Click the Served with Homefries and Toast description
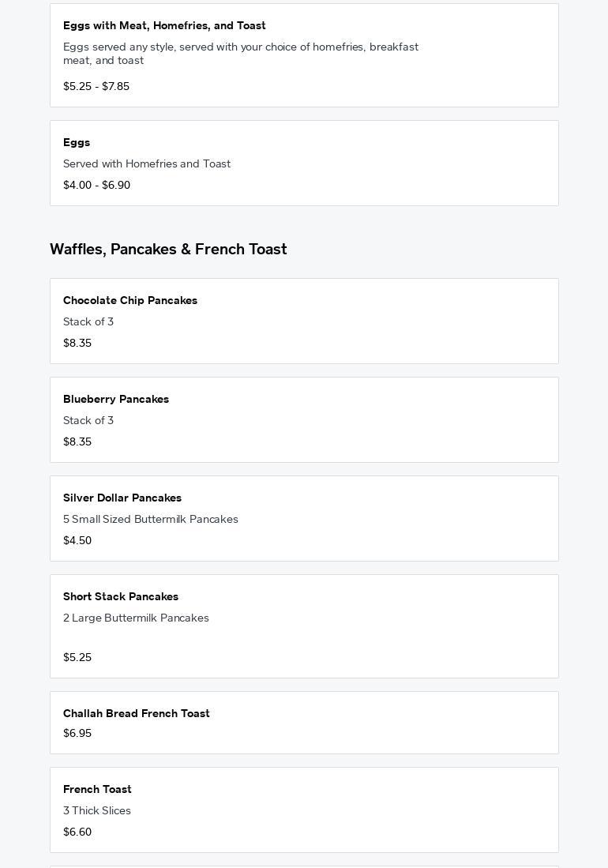Screen dimensions: 608x868 (x=147, y=163)
